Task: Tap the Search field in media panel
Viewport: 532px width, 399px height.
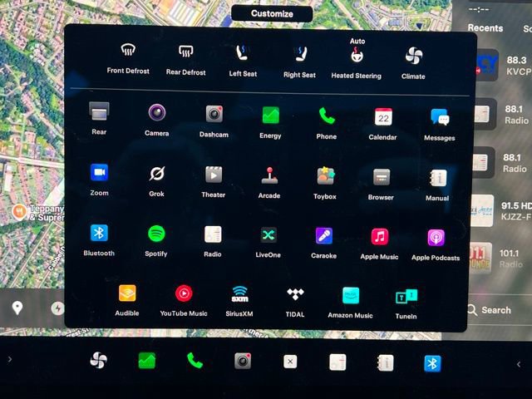Action: click(x=495, y=310)
